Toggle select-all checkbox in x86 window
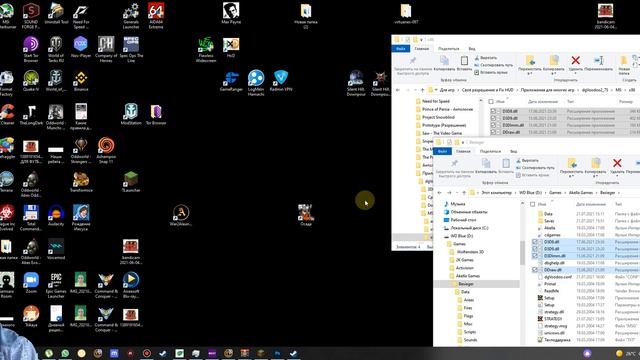 pos(491,101)
